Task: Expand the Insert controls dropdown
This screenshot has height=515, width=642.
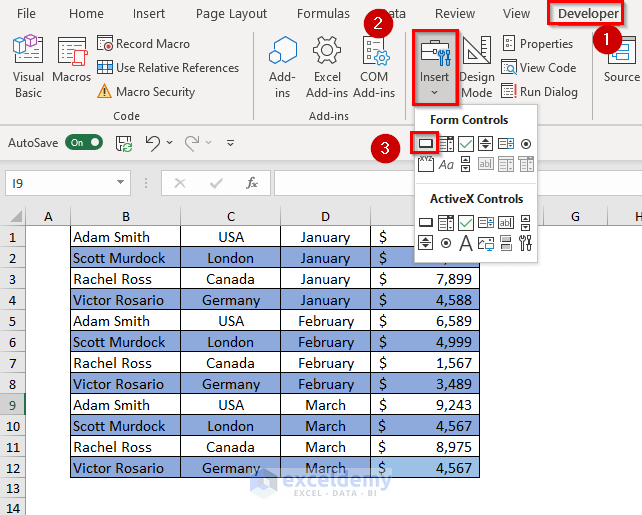Action: point(434,93)
